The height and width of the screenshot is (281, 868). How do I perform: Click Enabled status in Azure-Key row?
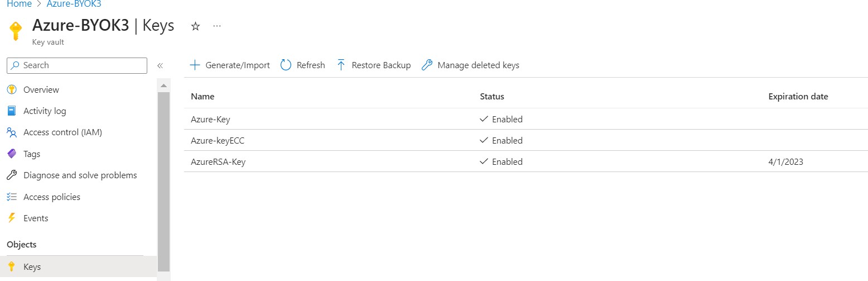click(501, 119)
